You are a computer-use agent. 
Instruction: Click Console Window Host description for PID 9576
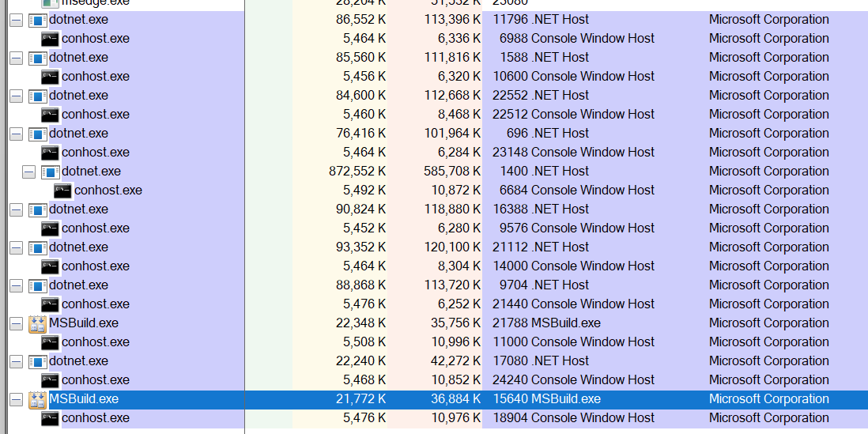tap(593, 228)
